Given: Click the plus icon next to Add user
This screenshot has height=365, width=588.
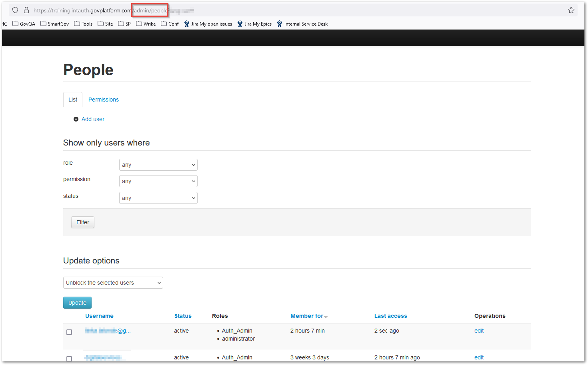Looking at the screenshot, I should pyautogui.click(x=76, y=119).
